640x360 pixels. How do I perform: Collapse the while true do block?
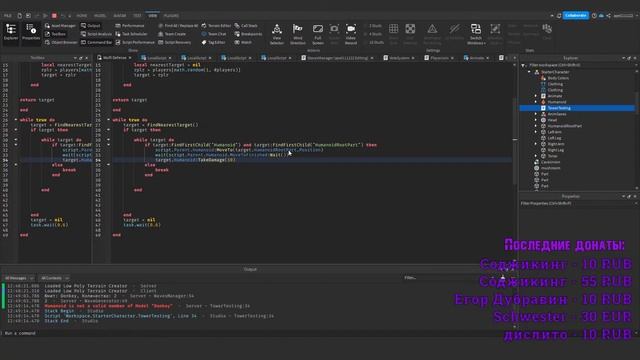108,120
